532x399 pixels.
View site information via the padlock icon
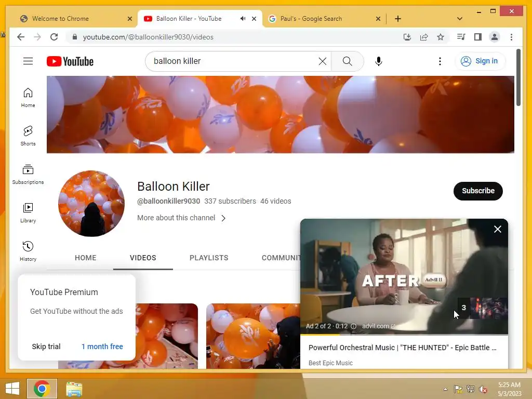75,37
